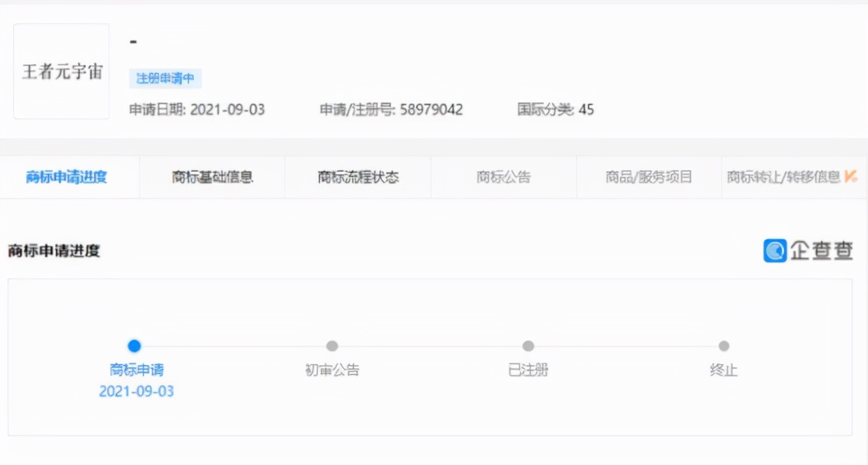This screenshot has width=868, height=465.
Task: Click the 终止 step label
Action: coord(724,370)
